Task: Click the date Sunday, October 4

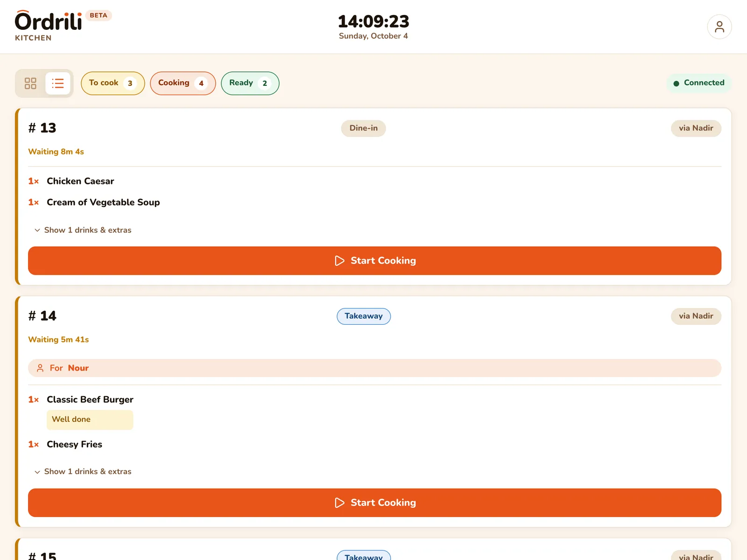Action: click(373, 36)
